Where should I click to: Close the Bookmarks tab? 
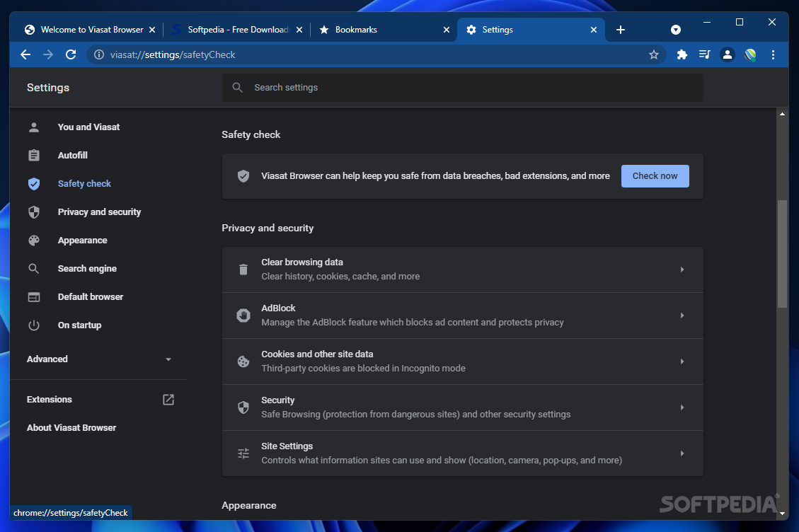pyautogui.click(x=447, y=30)
